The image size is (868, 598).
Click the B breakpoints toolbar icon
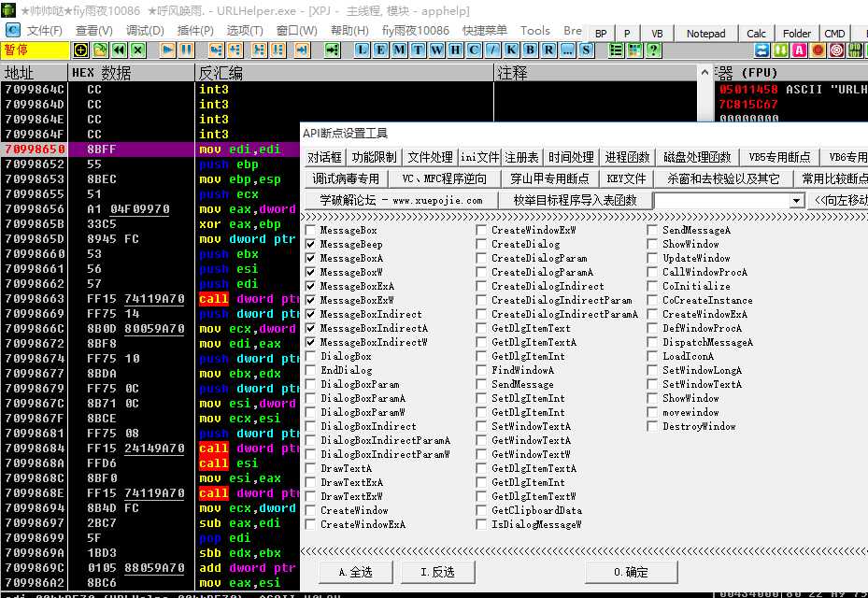[x=531, y=50]
